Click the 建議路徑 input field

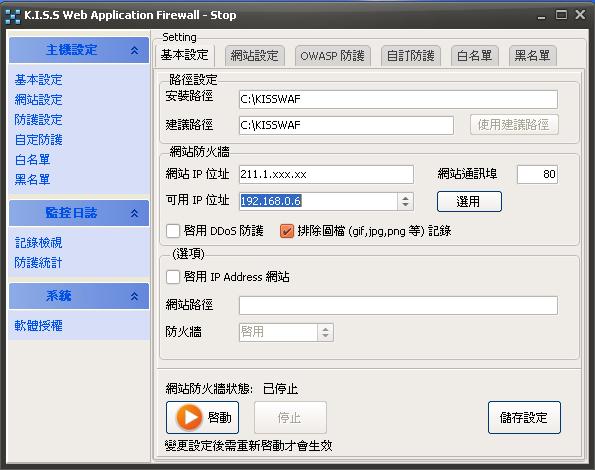pyautogui.click(x=346, y=125)
